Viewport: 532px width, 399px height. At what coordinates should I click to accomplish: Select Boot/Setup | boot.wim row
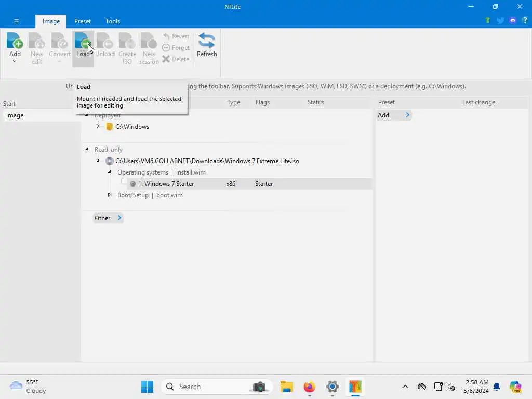tap(150, 195)
